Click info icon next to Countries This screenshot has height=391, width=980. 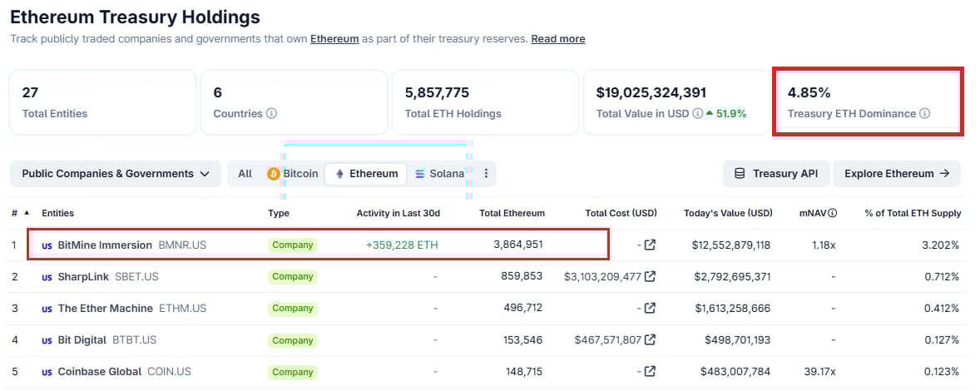tap(271, 114)
